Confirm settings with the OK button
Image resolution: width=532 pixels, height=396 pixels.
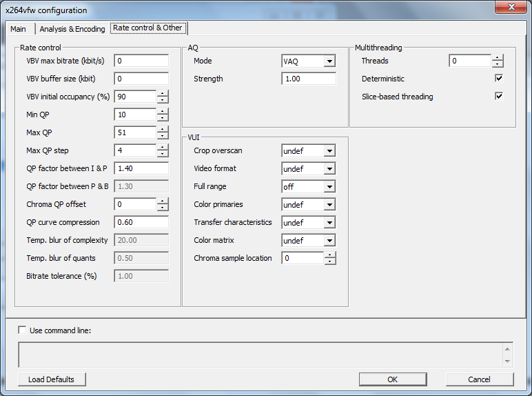392,379
